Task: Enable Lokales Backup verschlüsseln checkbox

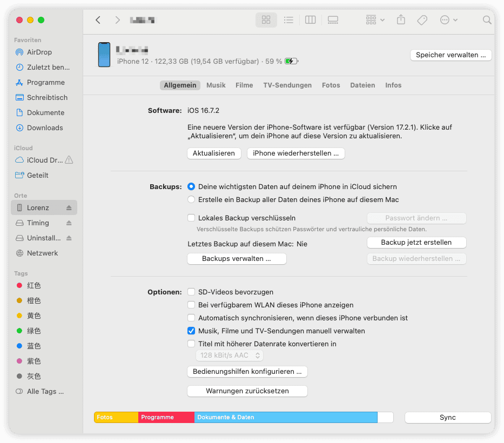Action: (191, 218)
